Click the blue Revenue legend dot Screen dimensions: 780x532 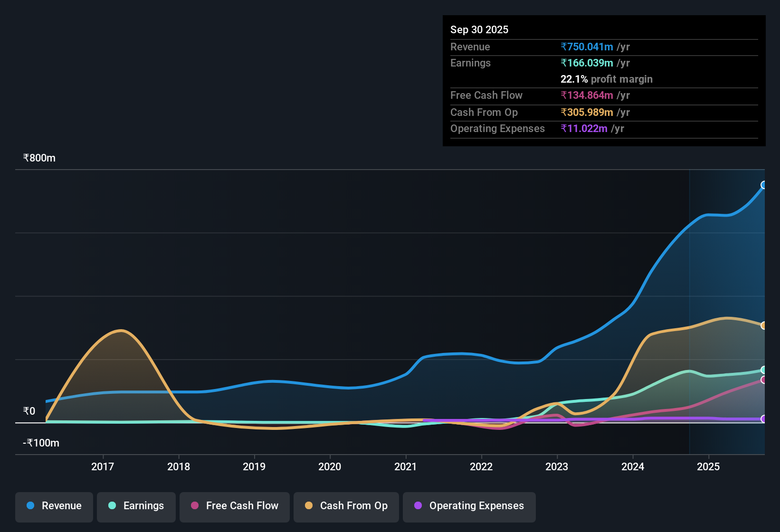(30, 506)
